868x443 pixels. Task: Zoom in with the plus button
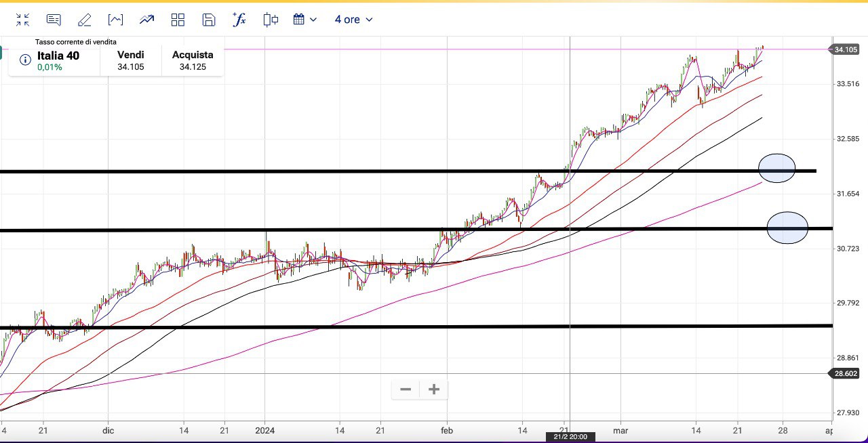434,389
